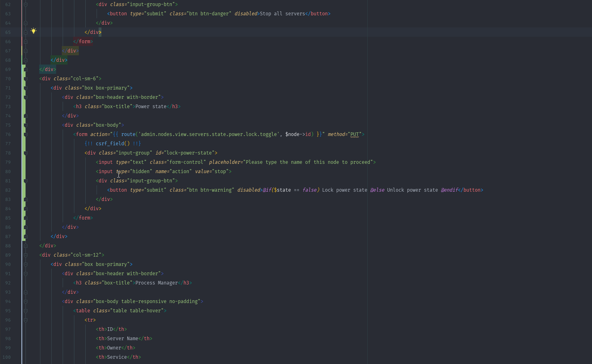Fold the table element on line 95
This screenshot has width=592, height=364.
[x=25, y=311]
